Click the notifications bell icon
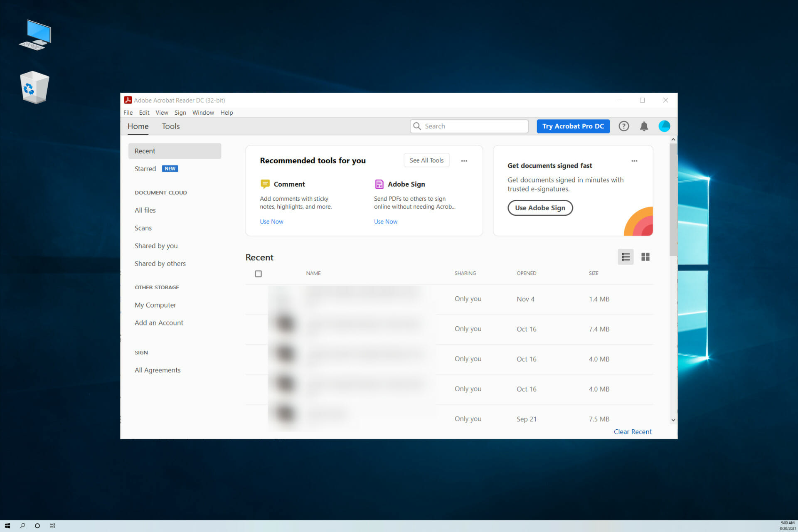This screenshot has width=798, height=532. (644, 126)
